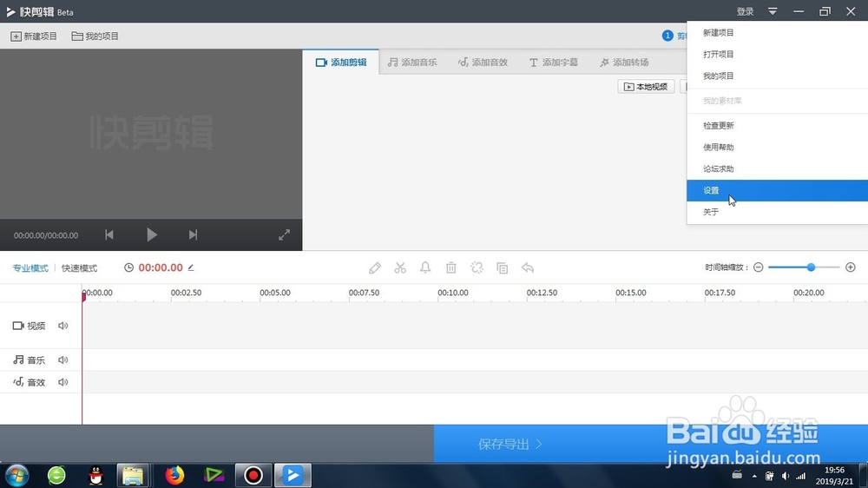Edit current time with small pencil icon
868x488 pixels.
(x=191, y=267)
